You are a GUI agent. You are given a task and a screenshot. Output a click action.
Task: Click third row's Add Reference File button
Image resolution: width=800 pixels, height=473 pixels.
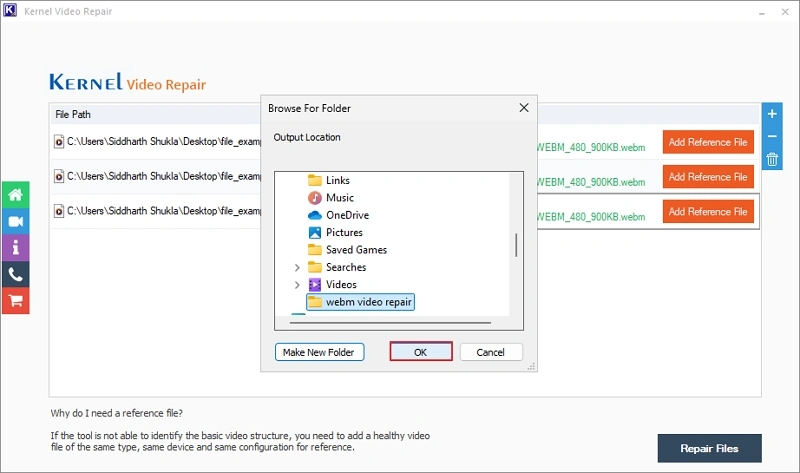[708, 211]
